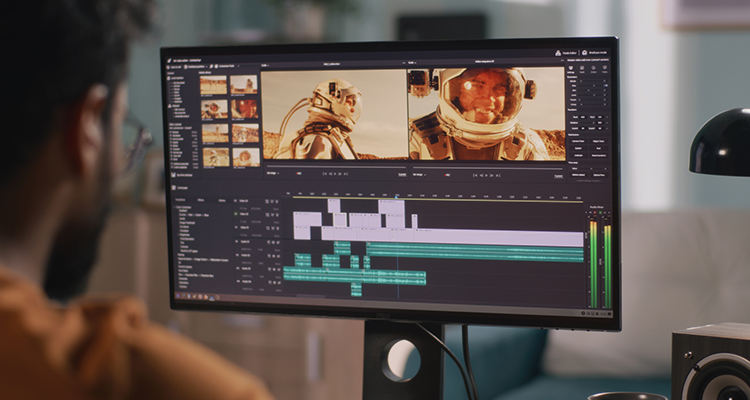Play the left viewer clip
This screenshot has width=750, height=400.
[x=335, y=175]
